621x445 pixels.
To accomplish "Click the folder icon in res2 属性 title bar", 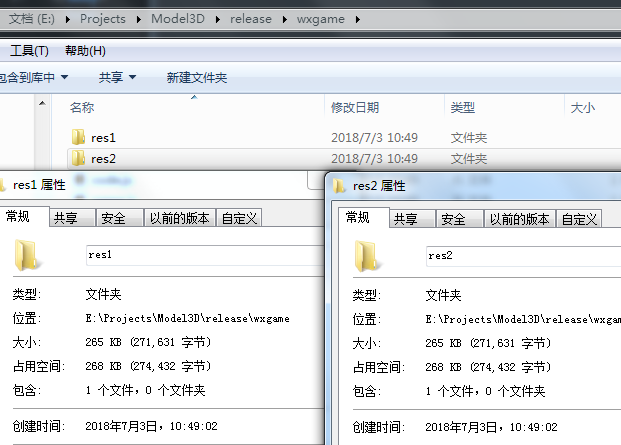I will [x=339, y=185].
